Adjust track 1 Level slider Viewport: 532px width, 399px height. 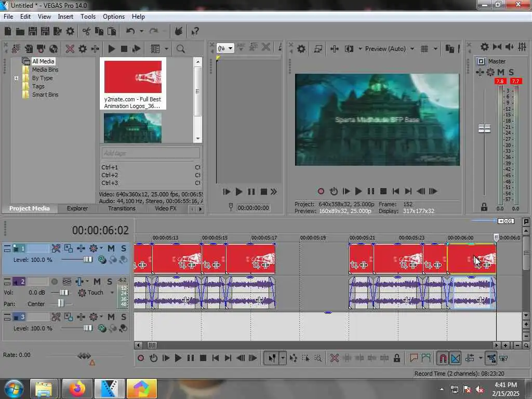pyautogui.click(x=87, y=260)
